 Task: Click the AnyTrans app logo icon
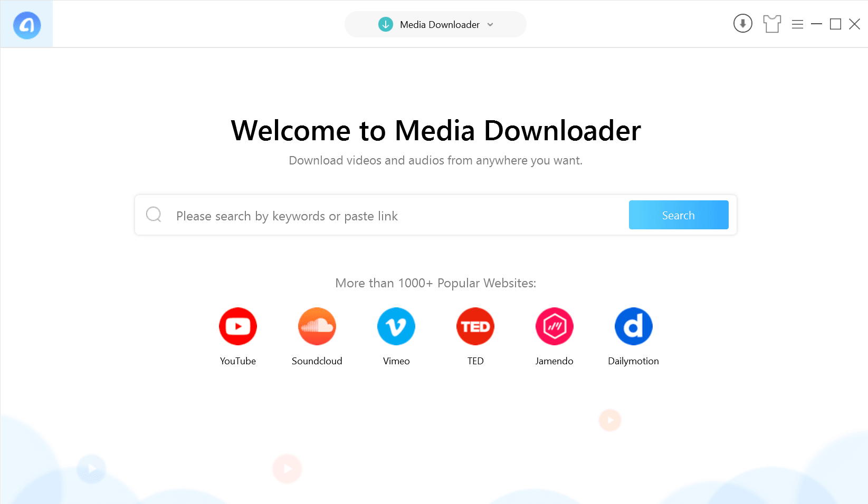pyautogui.click(x=27, y=25)
